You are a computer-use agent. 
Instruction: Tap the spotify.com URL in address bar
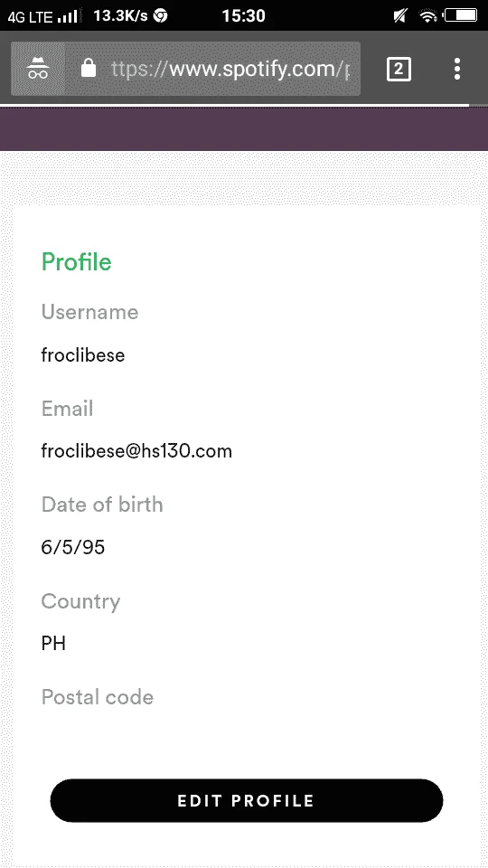tap(230, 70)
